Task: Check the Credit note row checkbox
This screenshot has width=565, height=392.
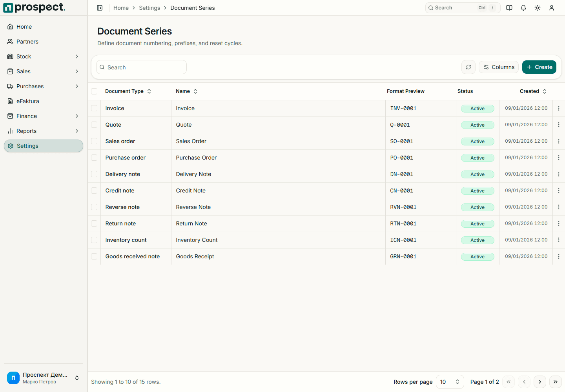Action: pos(94,191)
